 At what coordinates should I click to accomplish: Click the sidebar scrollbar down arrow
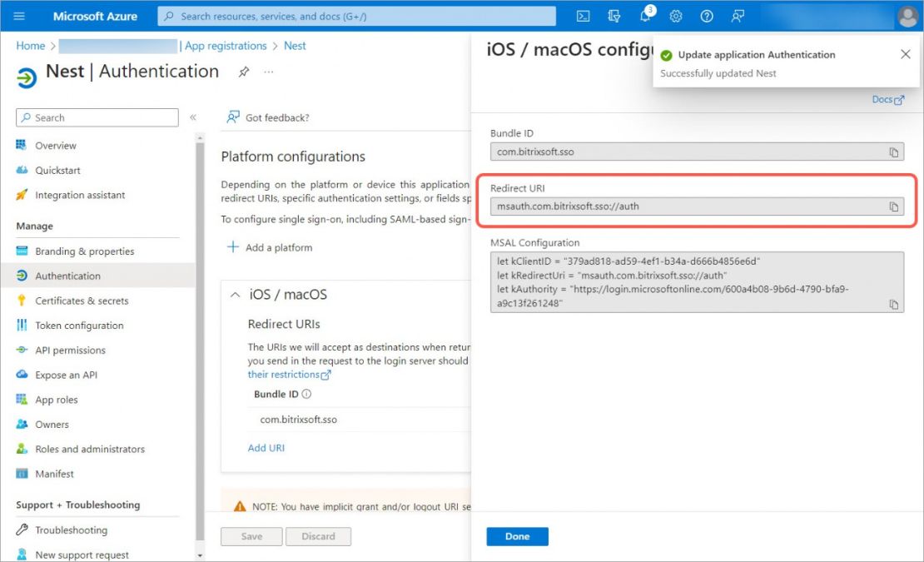(200, 555)
